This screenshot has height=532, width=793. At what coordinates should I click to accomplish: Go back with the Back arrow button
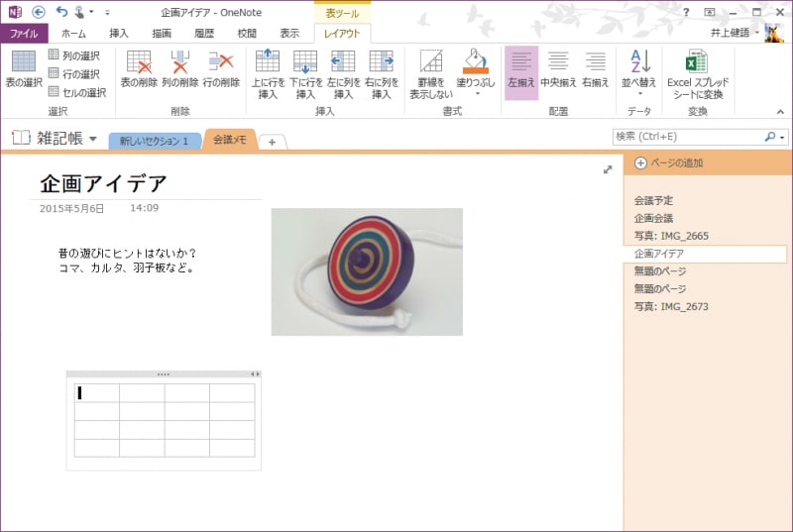(39, 12)
